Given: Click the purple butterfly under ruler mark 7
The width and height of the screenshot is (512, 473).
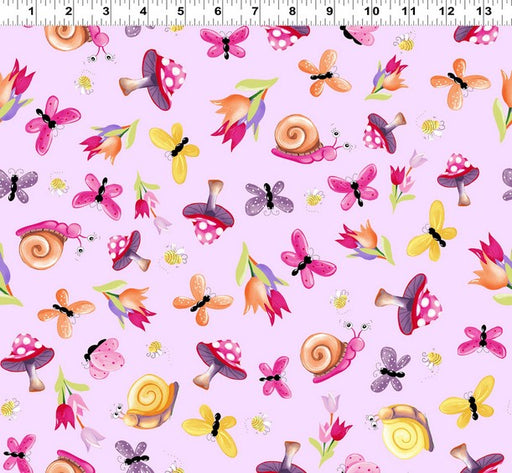Looking at the screenshot, I should point(269,198).
